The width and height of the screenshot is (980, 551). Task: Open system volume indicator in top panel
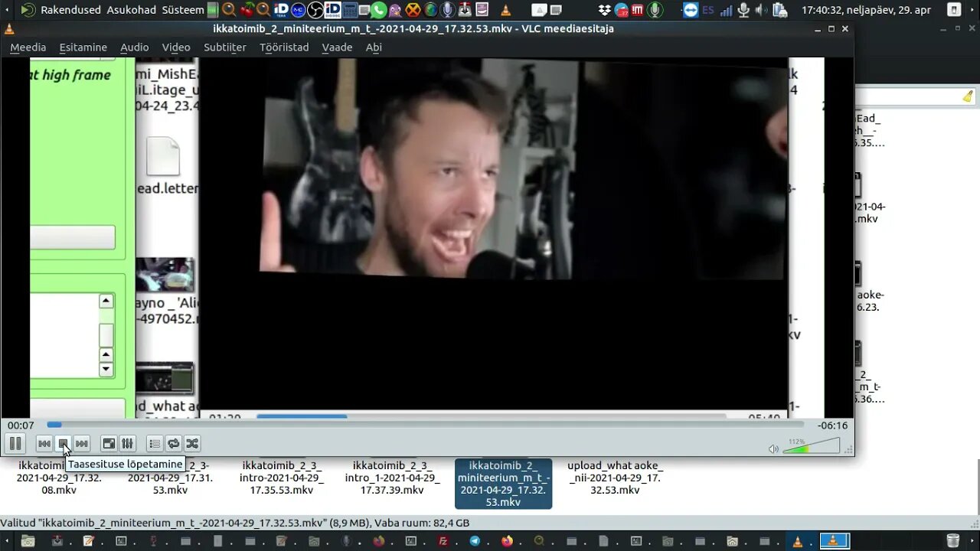coord(761,10)
